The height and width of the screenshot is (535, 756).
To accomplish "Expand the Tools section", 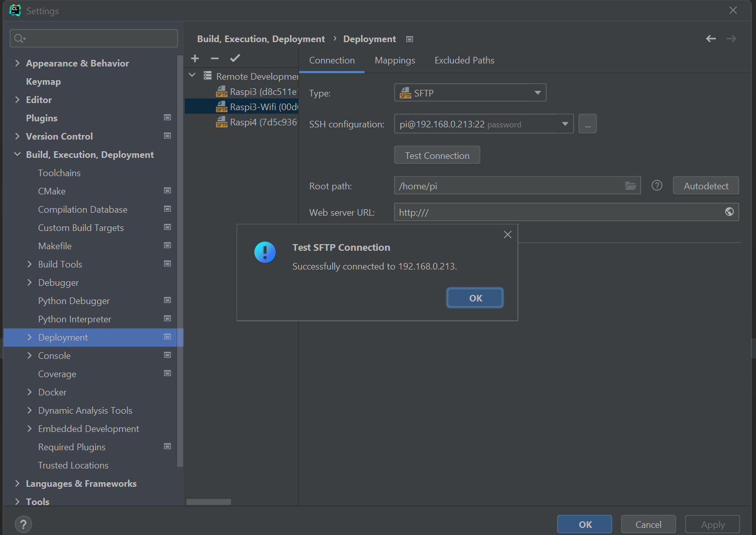I will coord(17,501).
